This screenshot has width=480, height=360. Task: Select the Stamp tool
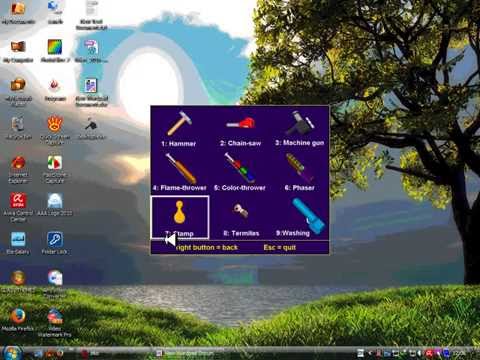tap(180, 217)
